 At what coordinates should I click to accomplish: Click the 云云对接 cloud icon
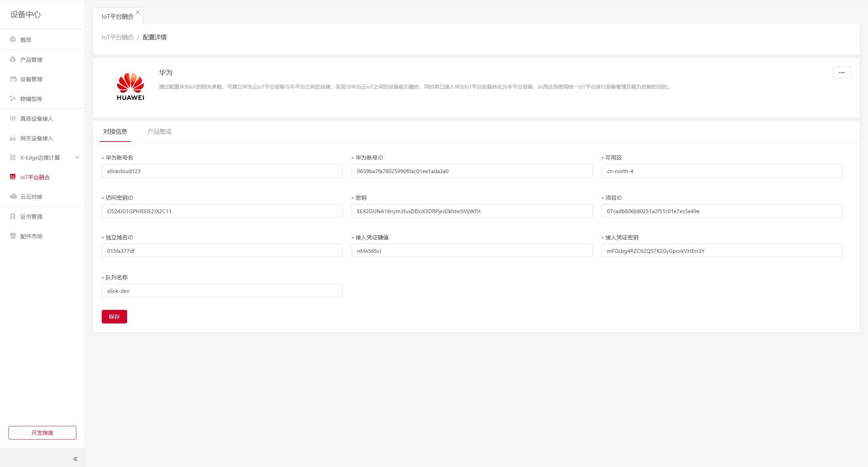[x=13, y=196]
